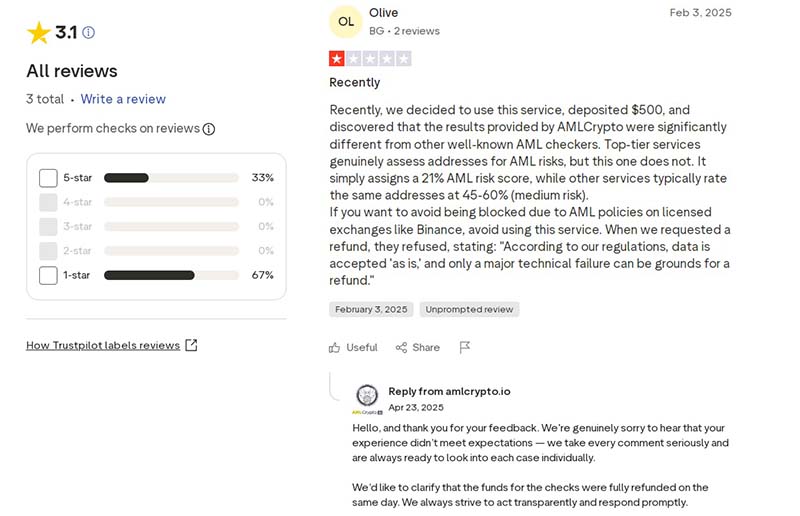Open How Trustpilot labels reviews link
Viewport: 800px width, 516px height.
click(x=103, y=346)
